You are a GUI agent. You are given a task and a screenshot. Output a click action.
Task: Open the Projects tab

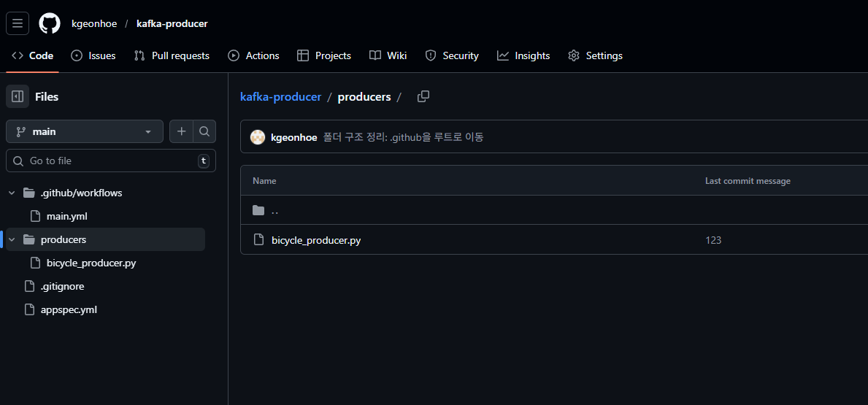tap(324, 55)
